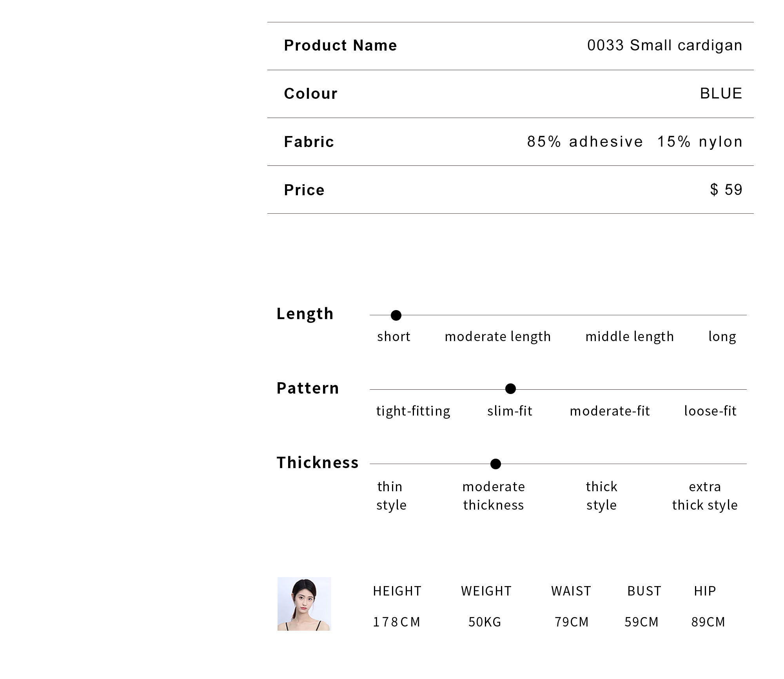Image resolution: width=784 pixels, height=679 pixels.
Task: Choose the 'thick style' label
Action: pos(601,496)
